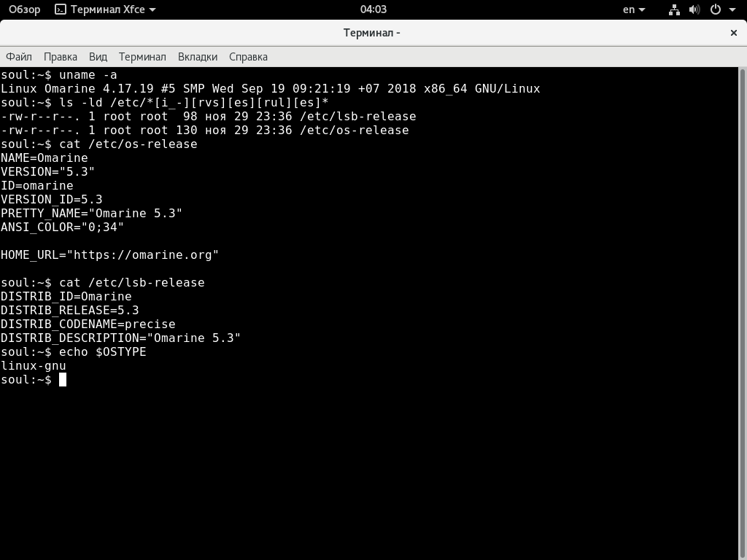Click the line 'uname -a' command

click(58, 75)
